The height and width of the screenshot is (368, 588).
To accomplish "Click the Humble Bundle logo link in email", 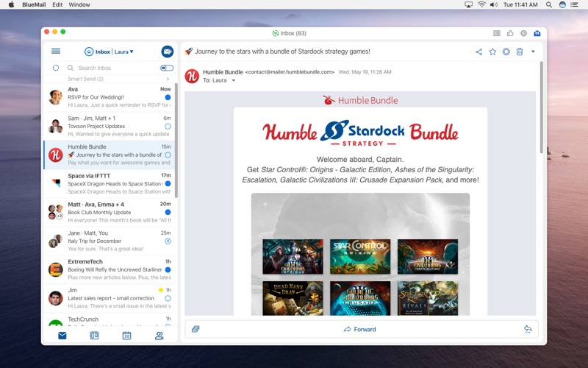I will (360, 100).
